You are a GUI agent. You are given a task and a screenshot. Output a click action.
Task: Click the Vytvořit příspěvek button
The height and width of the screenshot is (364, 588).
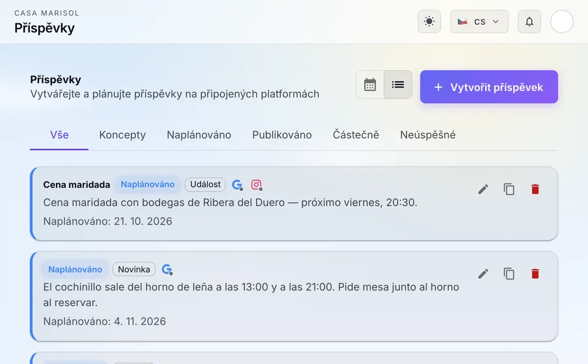point(488,87)
